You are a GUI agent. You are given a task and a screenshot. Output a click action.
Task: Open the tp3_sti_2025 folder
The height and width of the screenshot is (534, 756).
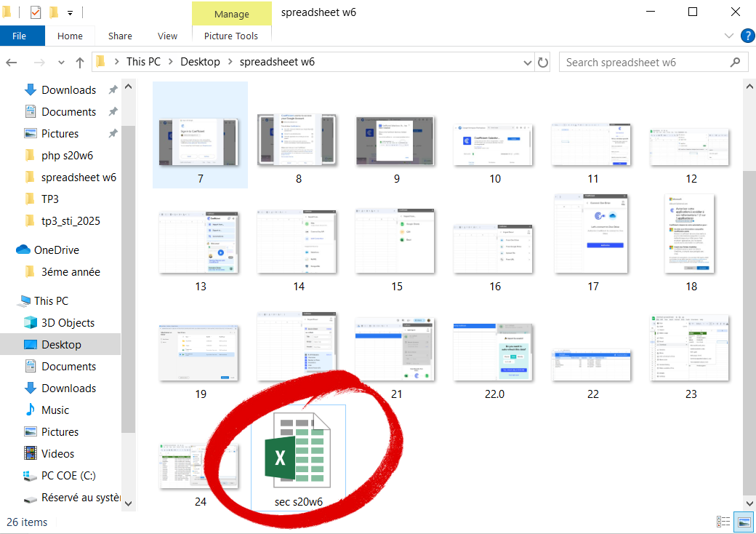71,221
